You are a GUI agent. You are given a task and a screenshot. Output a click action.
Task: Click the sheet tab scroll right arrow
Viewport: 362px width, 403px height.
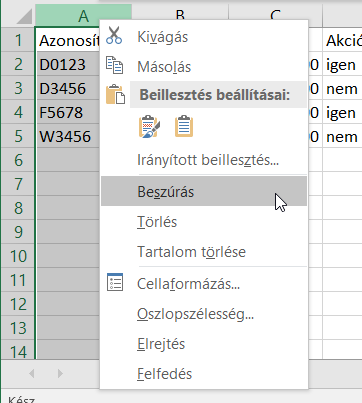60,374
